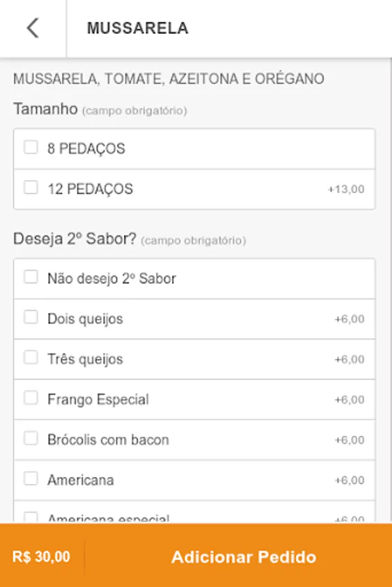
Task: Tap the 12 PEDAÇOS +13,00 price
Action: [x=346, y=189]
